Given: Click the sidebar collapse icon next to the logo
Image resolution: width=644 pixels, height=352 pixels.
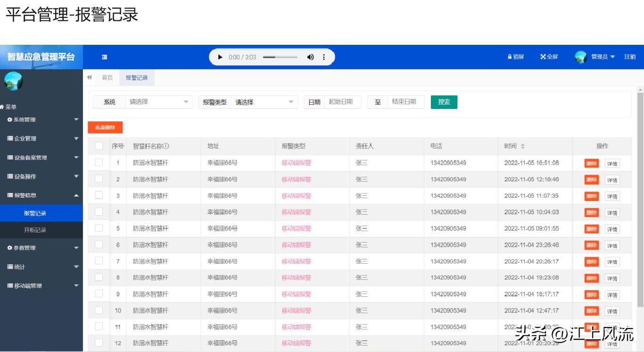Looking at the screenshot, I should point(104,56).
